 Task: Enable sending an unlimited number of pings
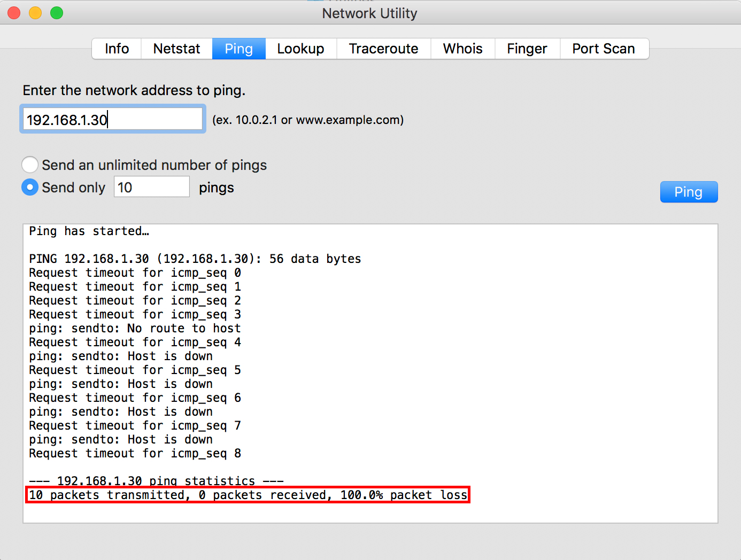(x=30, y=165)
